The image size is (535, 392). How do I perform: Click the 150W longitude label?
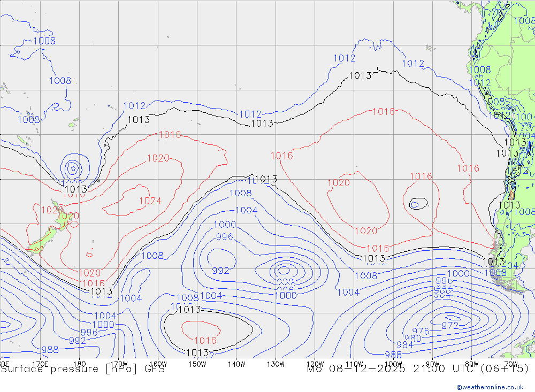click(197, 364)
